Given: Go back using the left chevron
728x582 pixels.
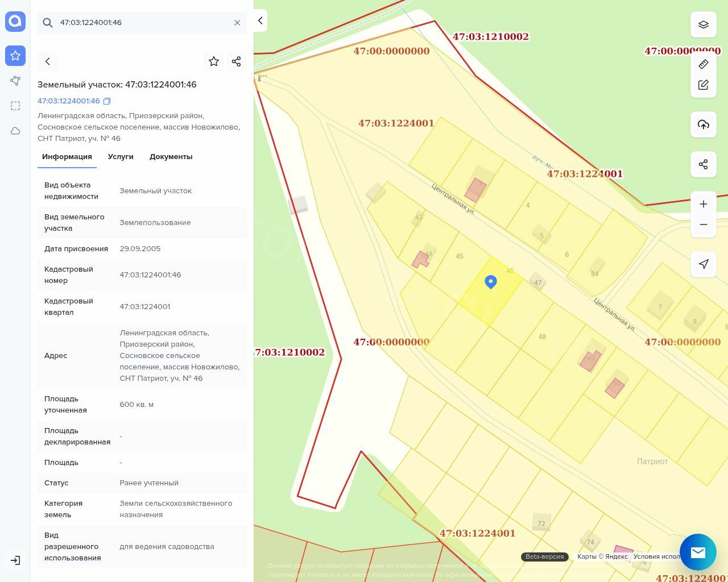Looking at the screenshot, I should click(48, 61).
